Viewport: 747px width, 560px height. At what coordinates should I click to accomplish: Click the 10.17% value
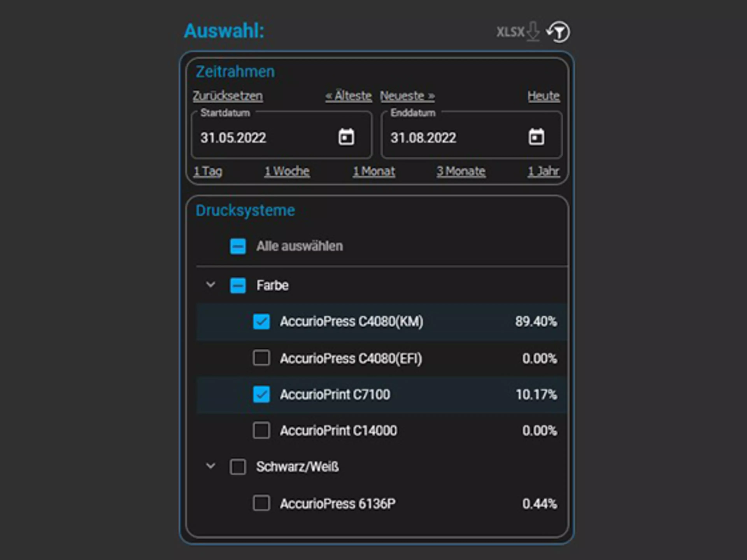pyautogui.click(x=537, y=394)
